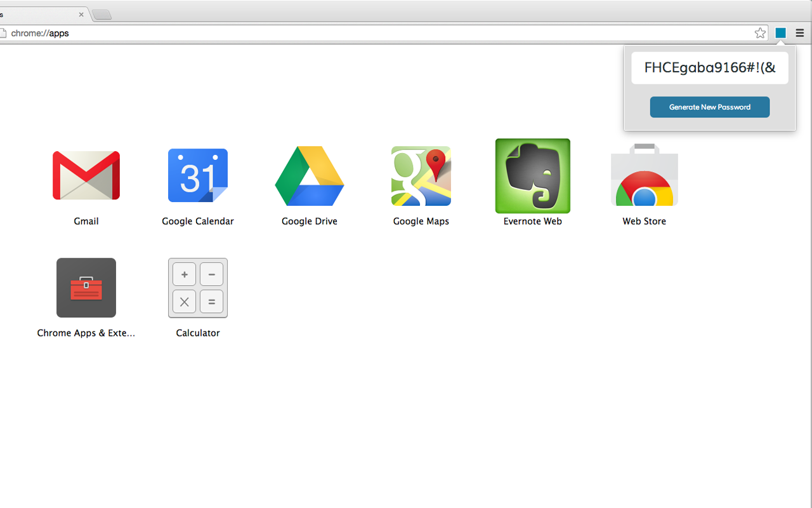Select the generated password field
Viewport: 812px width, 508px height.
tap(710, 68)
